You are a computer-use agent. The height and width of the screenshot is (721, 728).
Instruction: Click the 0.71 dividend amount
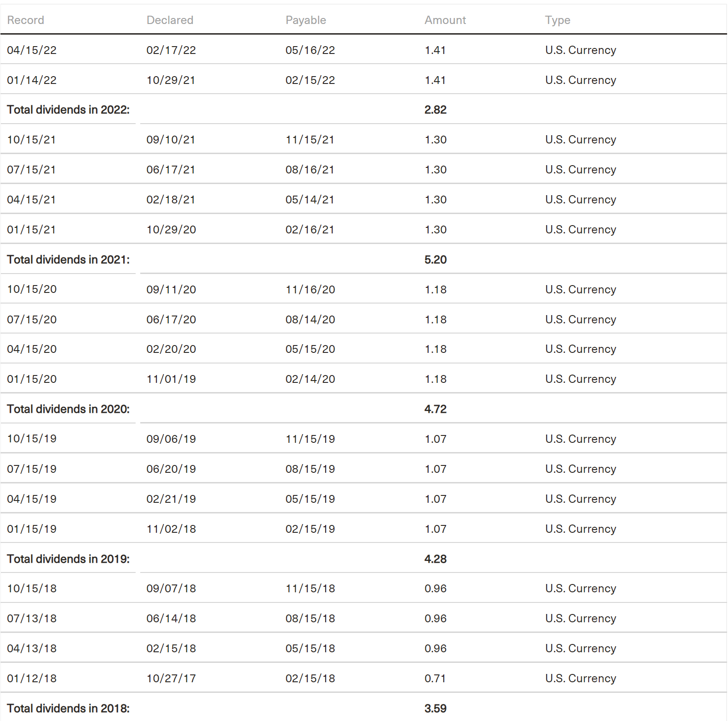click(435, 679)
